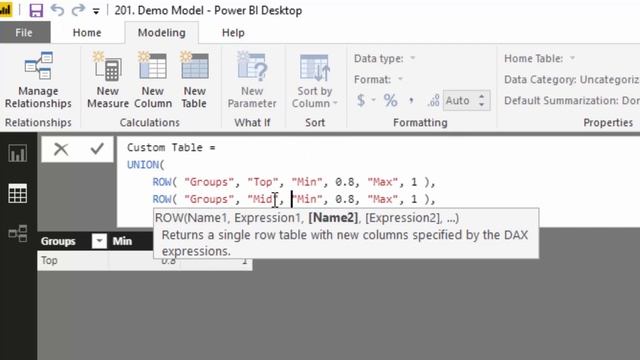
Task: Create a New Measure
Action: pyautogui.click(x=108, y=80)
